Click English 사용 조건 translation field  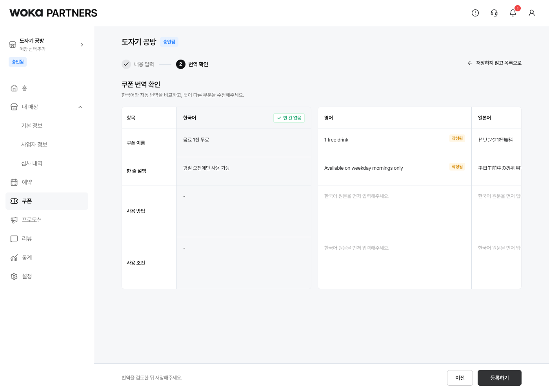pos(394,263)
